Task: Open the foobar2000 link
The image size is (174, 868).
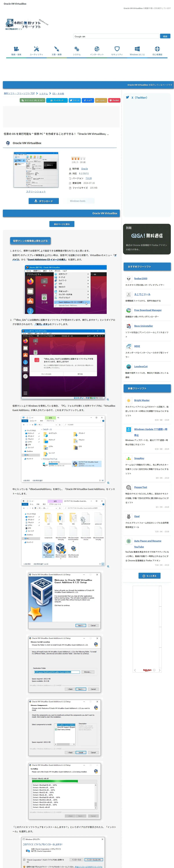Action: pos(141,279)
